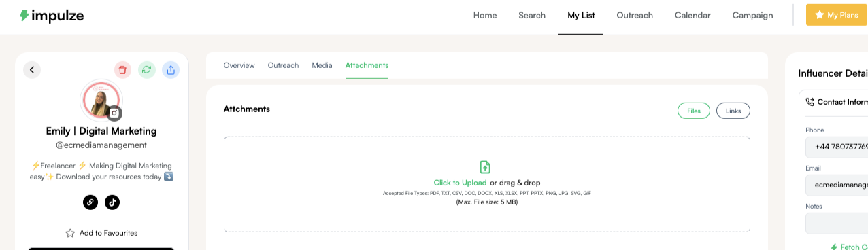Open the TikTok profile icon
868x250 pixels.
(112, 202)
